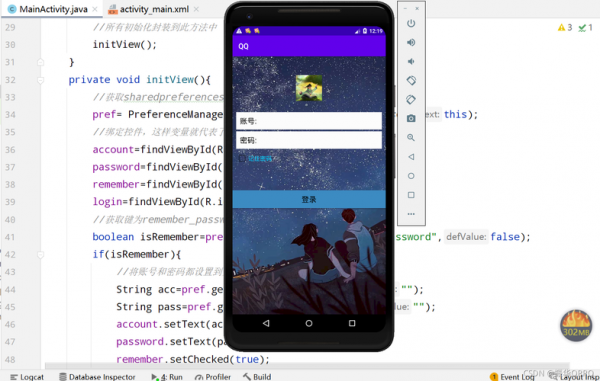Open the Layout Inspector tool window

click(575, 377)
